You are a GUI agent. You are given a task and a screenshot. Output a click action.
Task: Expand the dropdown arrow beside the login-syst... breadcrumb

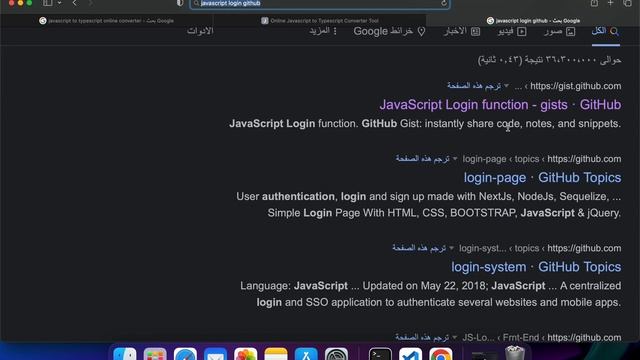coord(451,248)
